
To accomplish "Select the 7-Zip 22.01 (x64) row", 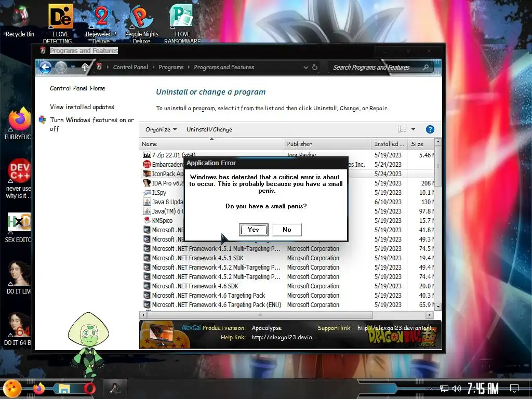I will (287, 155).
